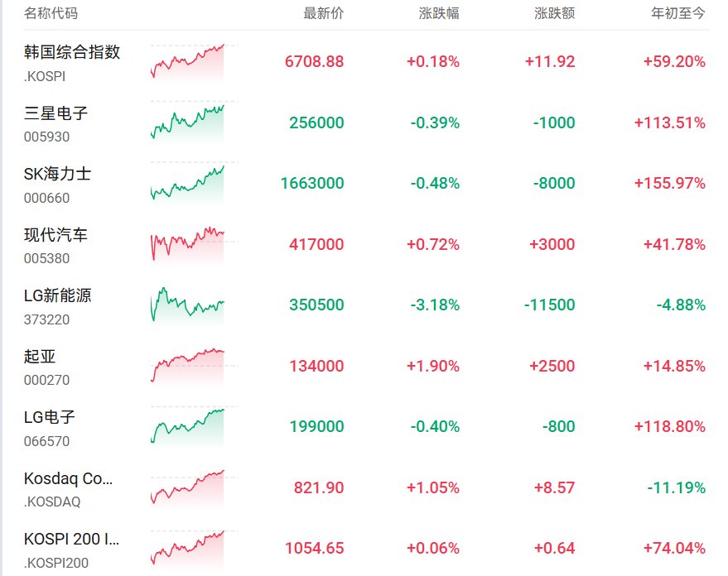Viewport: 728px width, 576px height.
Task: Open 三星电子 005930 stock row
Action: tap(366, 123)
